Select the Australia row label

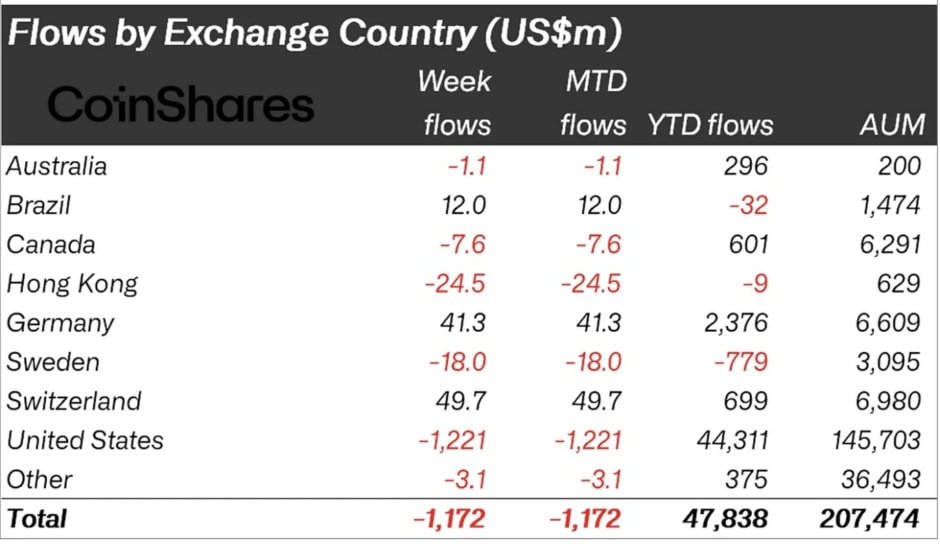[56, 166]
